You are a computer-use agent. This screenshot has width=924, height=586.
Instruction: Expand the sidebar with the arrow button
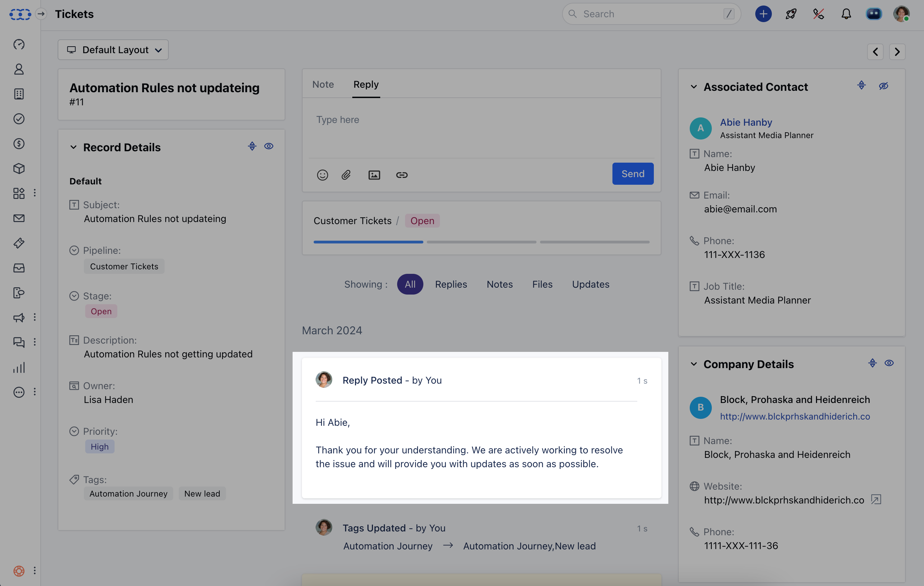click(x=41, y=14)
